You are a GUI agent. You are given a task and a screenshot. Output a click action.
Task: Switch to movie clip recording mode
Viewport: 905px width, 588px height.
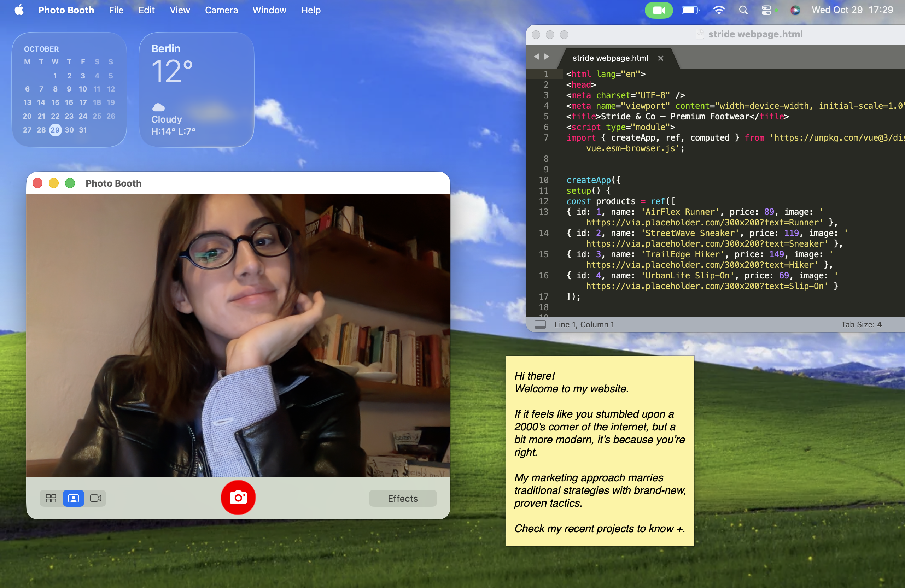[x=95, y=498]
